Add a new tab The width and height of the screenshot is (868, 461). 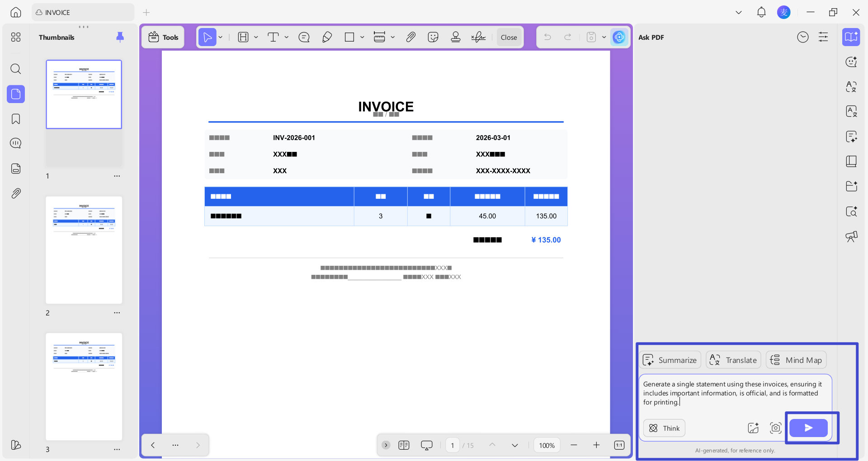pos(146,12)
